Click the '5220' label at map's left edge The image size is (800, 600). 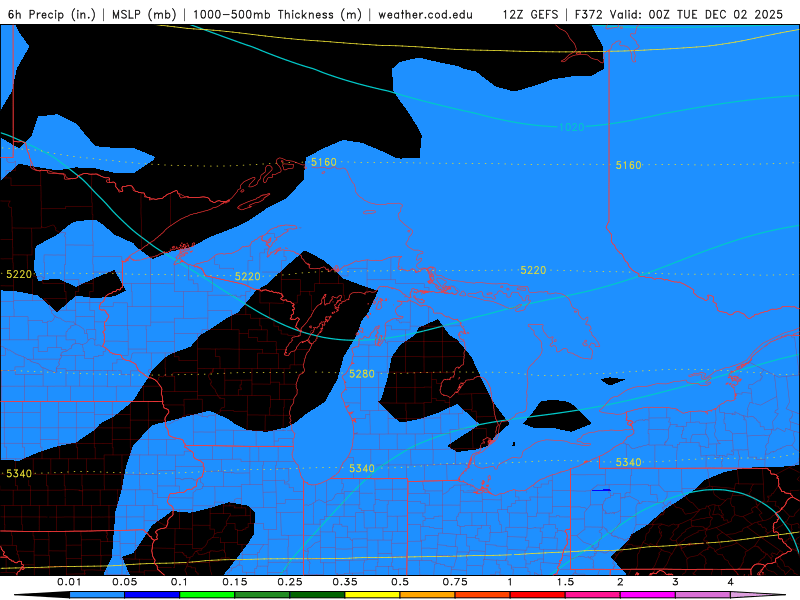19,274
